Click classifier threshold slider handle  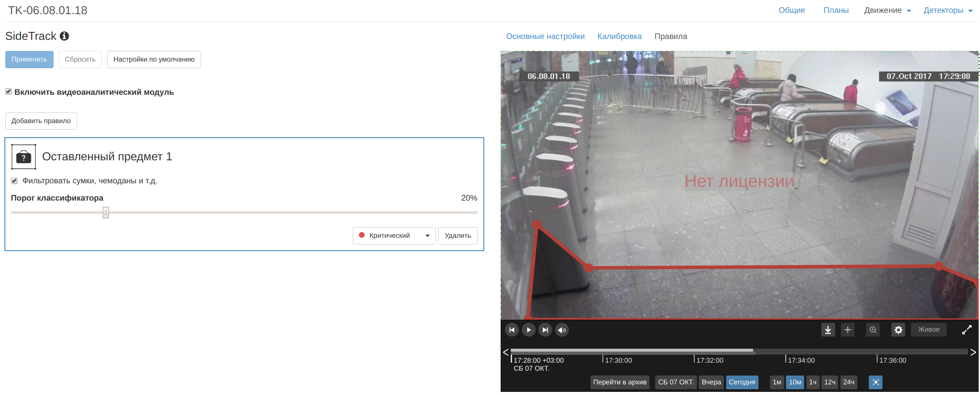106,213
